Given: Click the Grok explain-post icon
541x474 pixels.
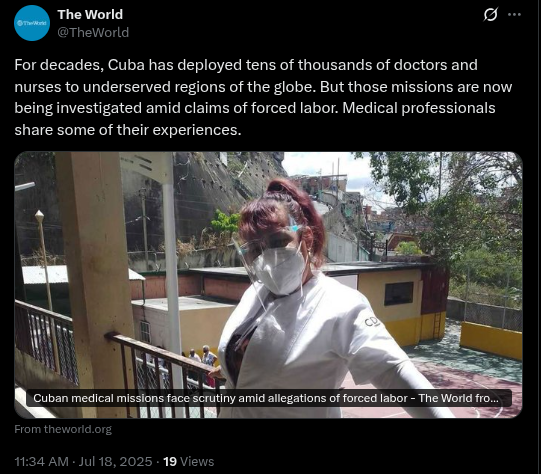Looking at the screenshot, I should 490,14.
